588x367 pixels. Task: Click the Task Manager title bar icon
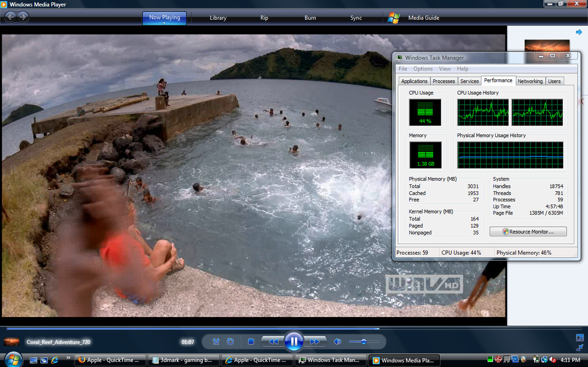coord(400,57)
